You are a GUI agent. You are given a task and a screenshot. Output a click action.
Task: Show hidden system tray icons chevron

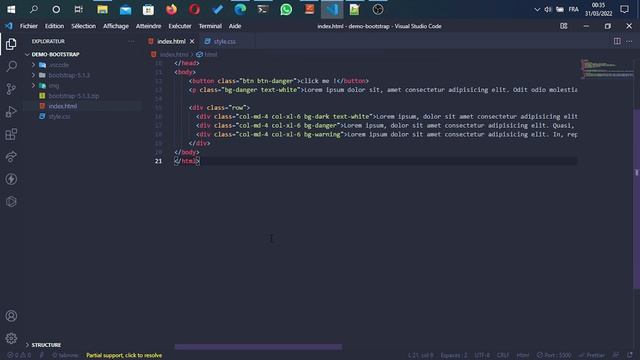pos(537,9)
